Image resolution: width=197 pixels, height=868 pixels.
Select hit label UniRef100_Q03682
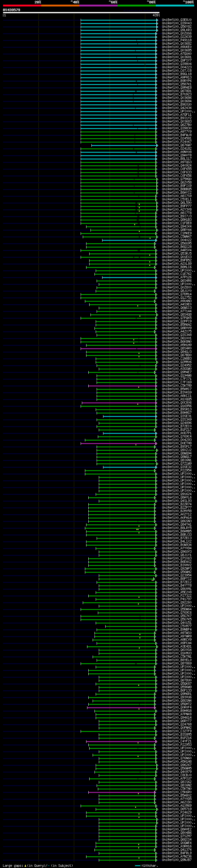pos(176,43)
